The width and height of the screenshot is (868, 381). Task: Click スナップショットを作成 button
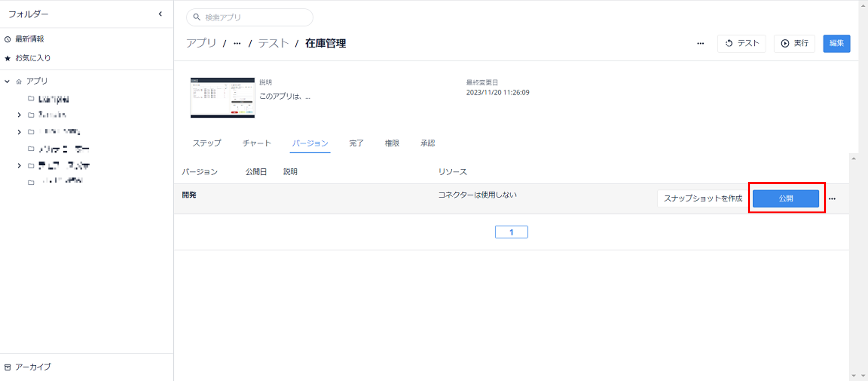pos(703,198)
